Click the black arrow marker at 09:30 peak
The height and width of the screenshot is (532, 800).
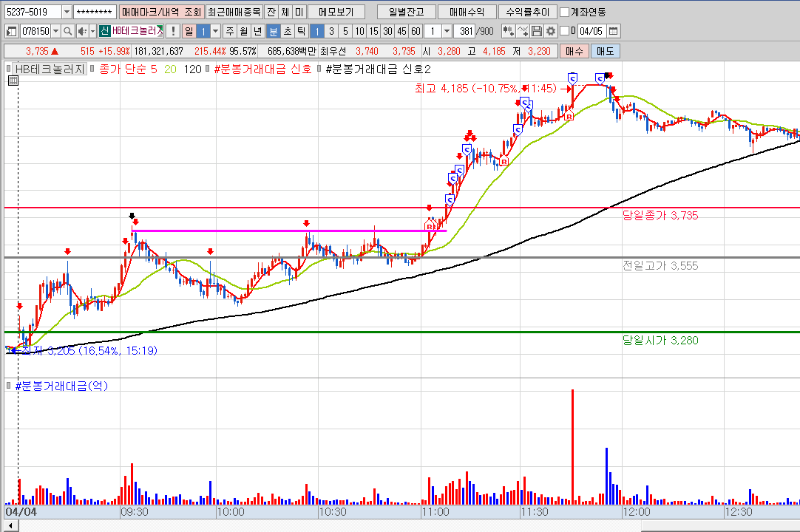tap(132, 216)
